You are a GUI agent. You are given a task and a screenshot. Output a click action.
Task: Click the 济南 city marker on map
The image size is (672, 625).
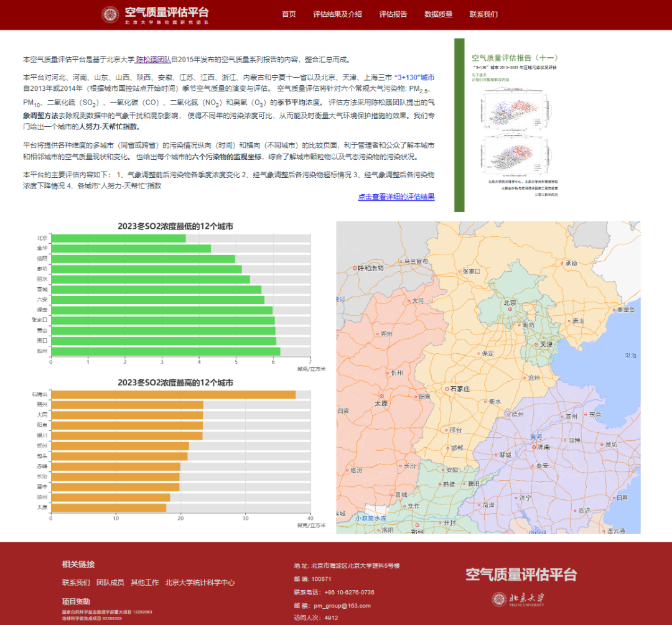[x=534, y=447]
